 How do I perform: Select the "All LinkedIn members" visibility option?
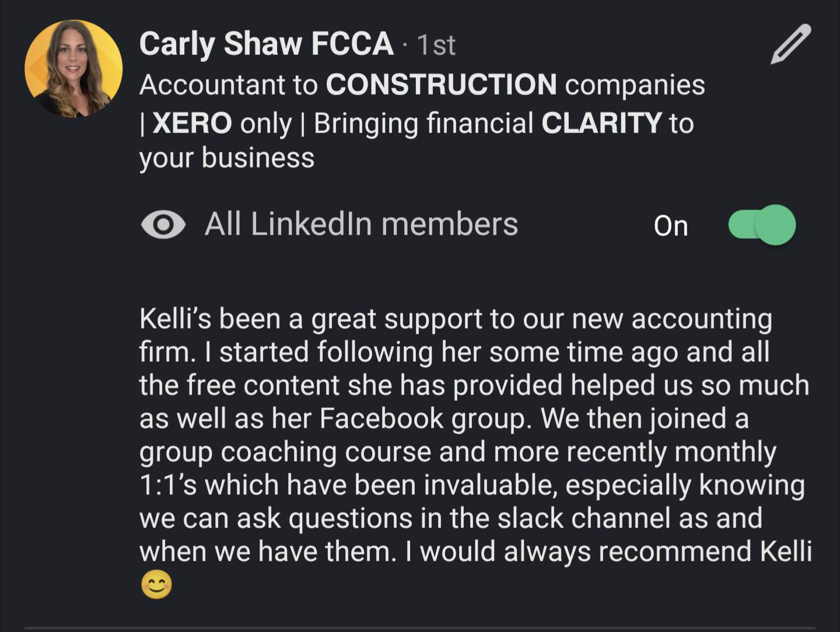pos(361,224)
